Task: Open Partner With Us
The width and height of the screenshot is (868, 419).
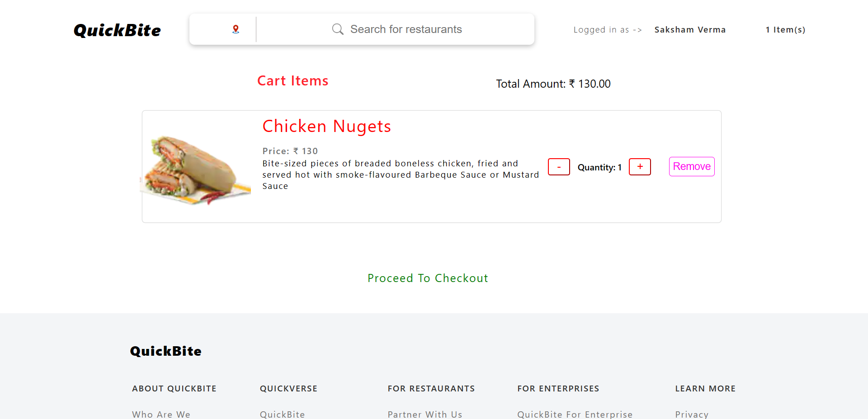Action: [425, 414]
